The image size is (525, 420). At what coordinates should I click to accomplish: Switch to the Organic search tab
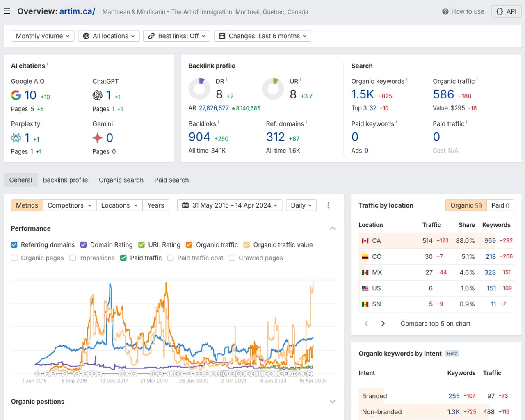pos(121,180)
